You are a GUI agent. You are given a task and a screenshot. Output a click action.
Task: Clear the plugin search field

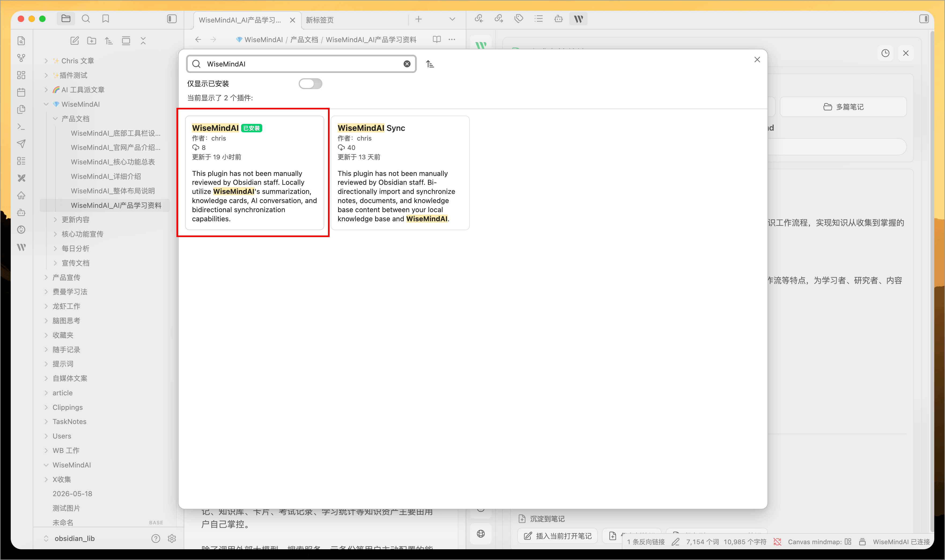[407, 64]
